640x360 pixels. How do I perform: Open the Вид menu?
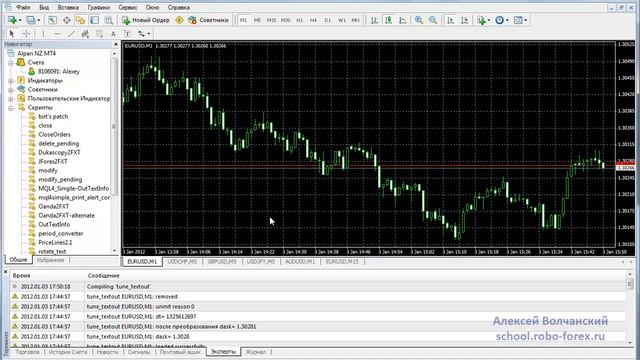44,7
